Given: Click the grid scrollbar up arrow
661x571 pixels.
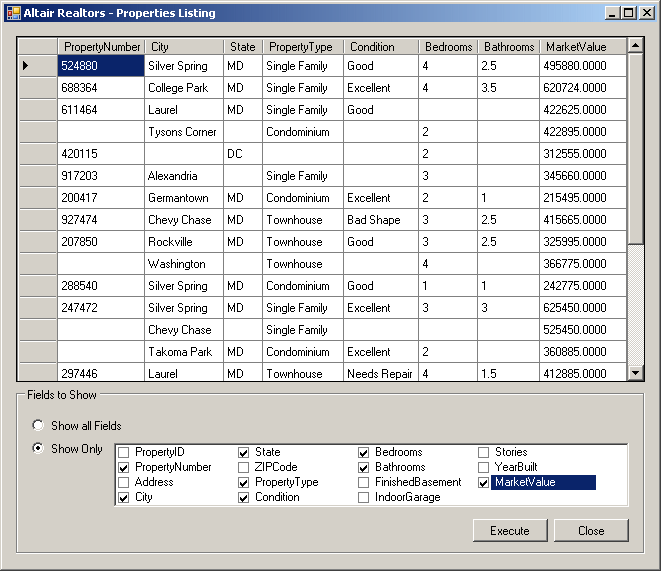Looking at the screenshot, I should pos(635,45).
